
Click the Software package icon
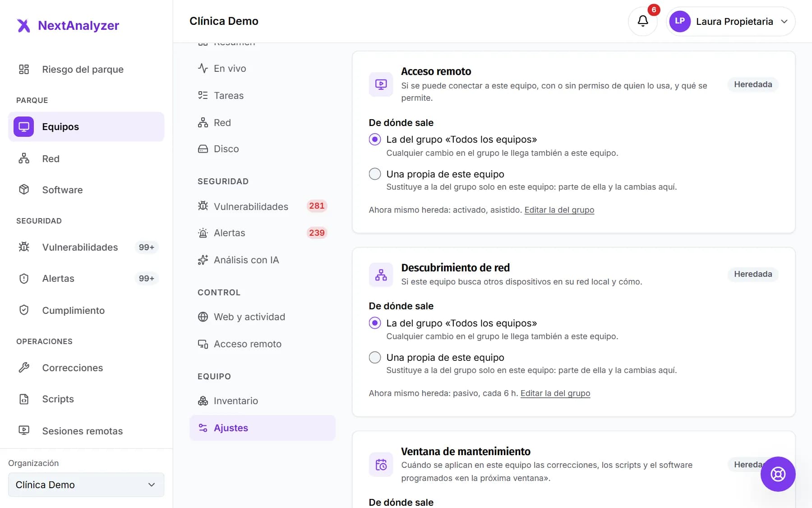[x=24, y=190]
